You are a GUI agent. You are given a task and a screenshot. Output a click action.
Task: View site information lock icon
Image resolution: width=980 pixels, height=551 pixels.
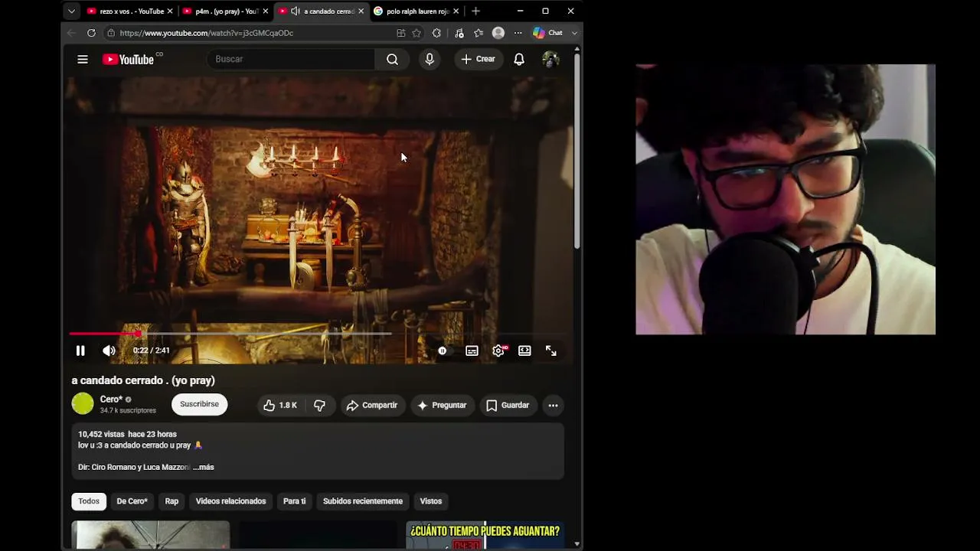tap(111, 33)
